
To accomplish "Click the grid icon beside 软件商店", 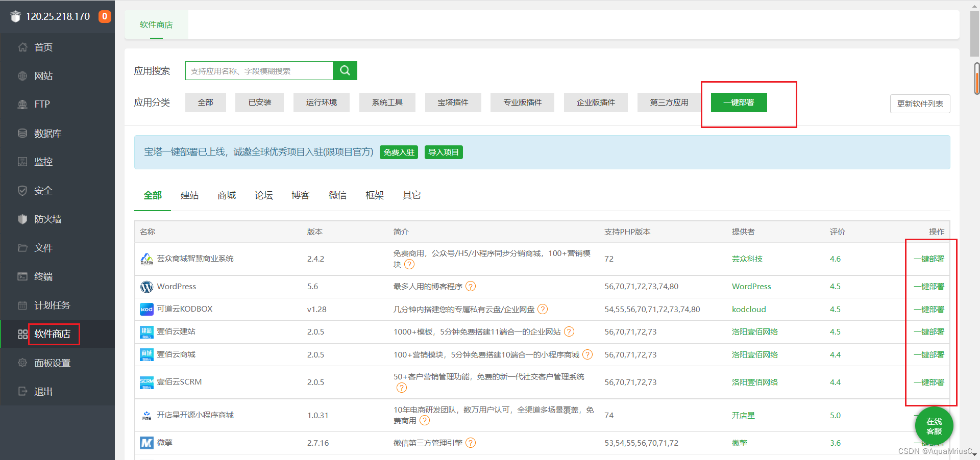I will [22, 334].
